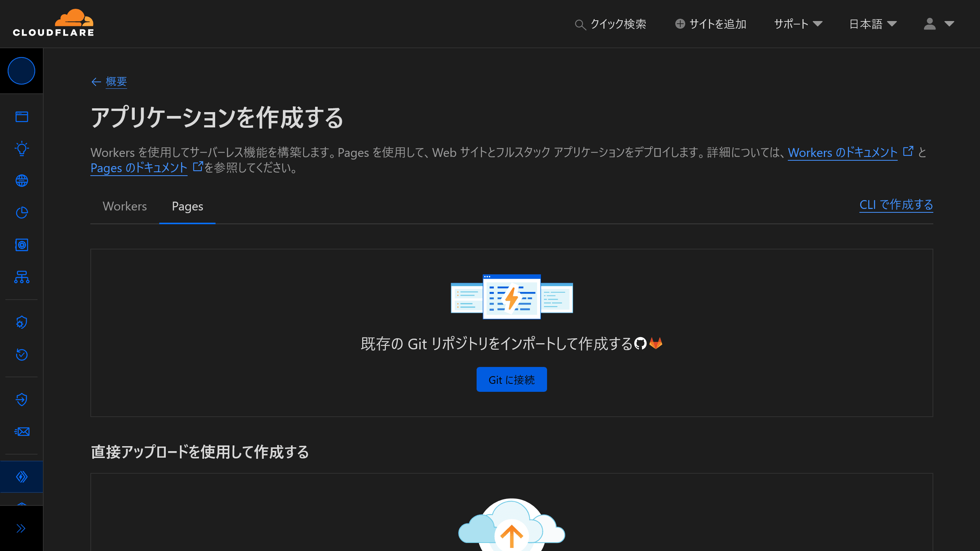Open the circular checkmark sidebar icon
980x551 pixels.
coord(22,355)
